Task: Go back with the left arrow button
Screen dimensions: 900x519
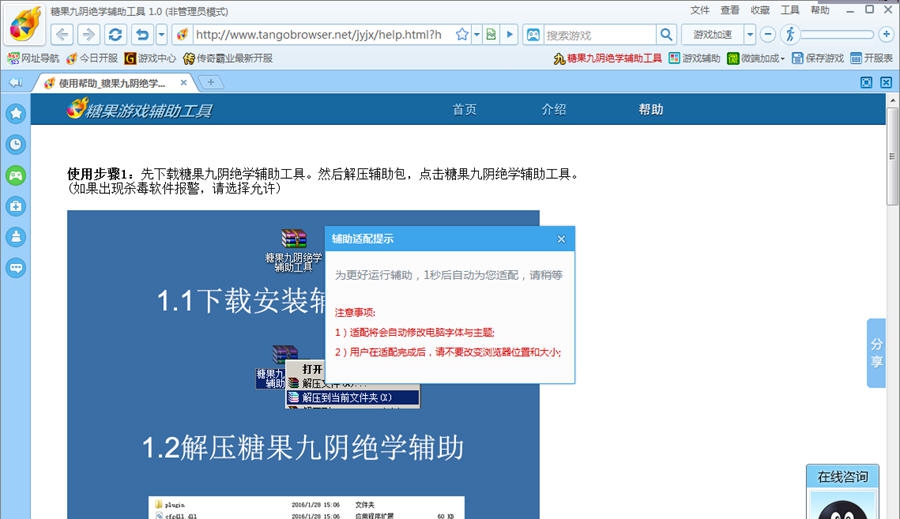Action: point(62,34)
